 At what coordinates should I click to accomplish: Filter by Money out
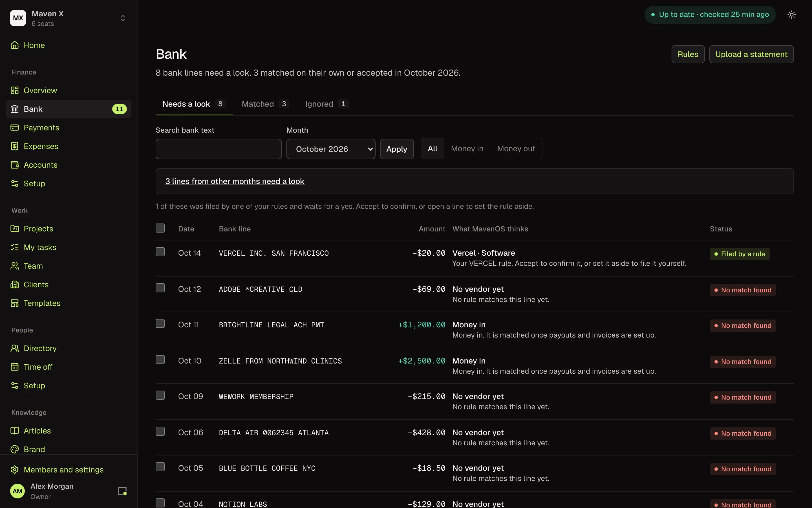pos(516,148)
